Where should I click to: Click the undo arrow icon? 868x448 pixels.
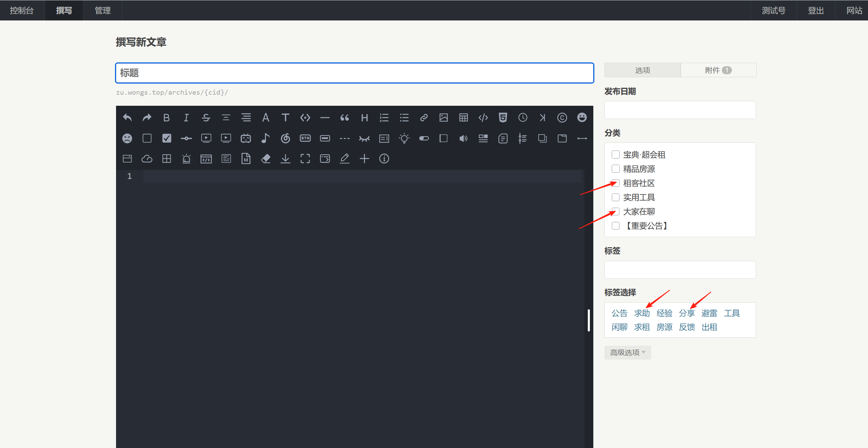click(127, 118)
